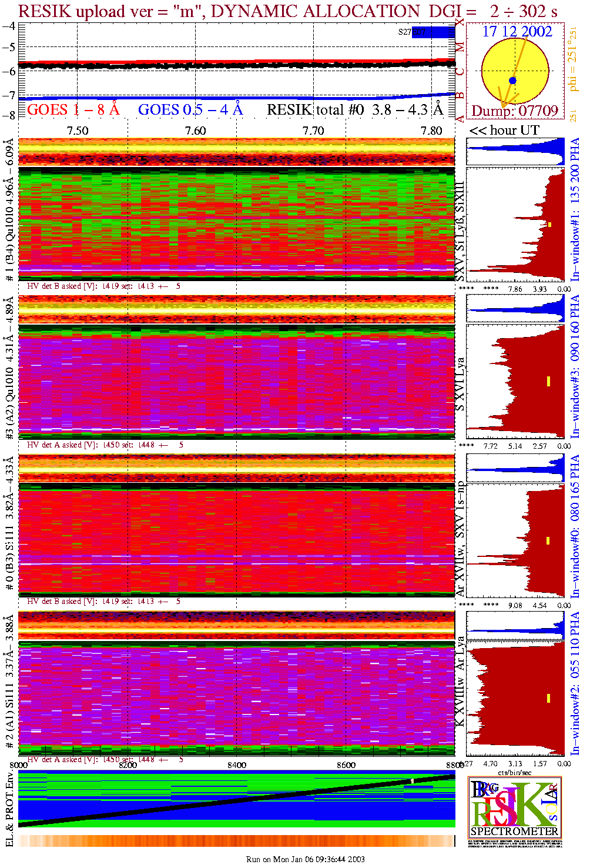
Task: Click the Dump: 07709 label
Action: click(515, 111)
